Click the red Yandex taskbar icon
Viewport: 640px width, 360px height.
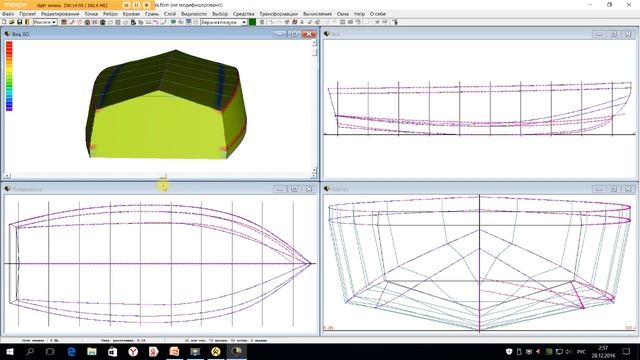coord(153,351)
